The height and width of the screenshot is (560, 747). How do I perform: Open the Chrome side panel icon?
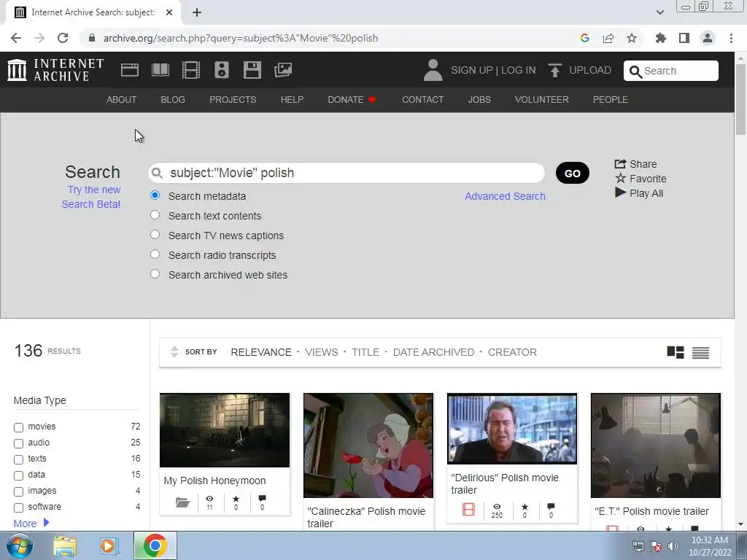click(x=684, y=38)
